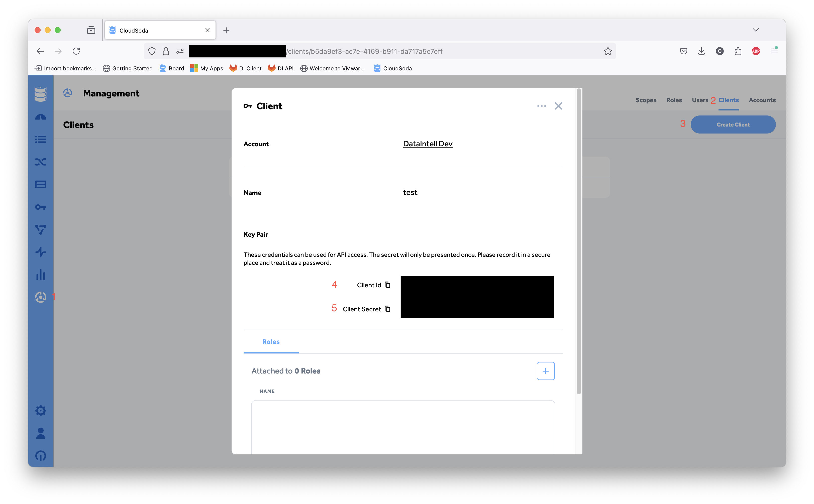Open the activity pulse icon in sidebar
The width and height of the screenshot is (814, 504).
(41, 252)
